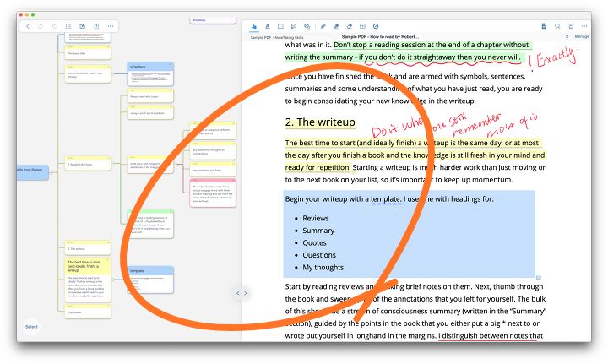The height and width of the screenshot is (364, 608).
Task: Click the back arrow in mindmap toolbar
Action: [x=28, y=26]
